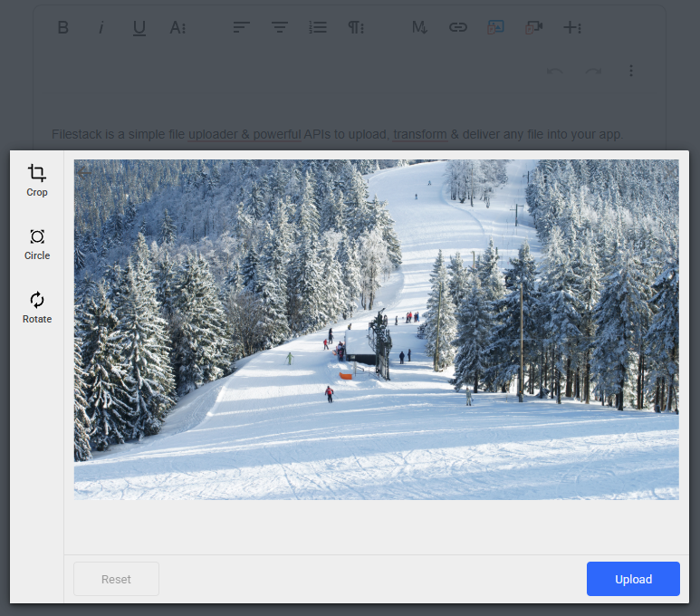Insert an ordered list
This screenshot has width=700, height=616.
click(x=318, y=28)
